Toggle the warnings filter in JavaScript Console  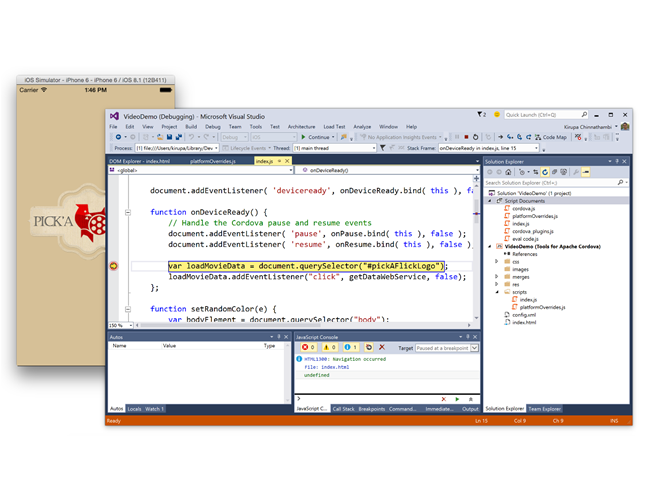click(330, 347)
